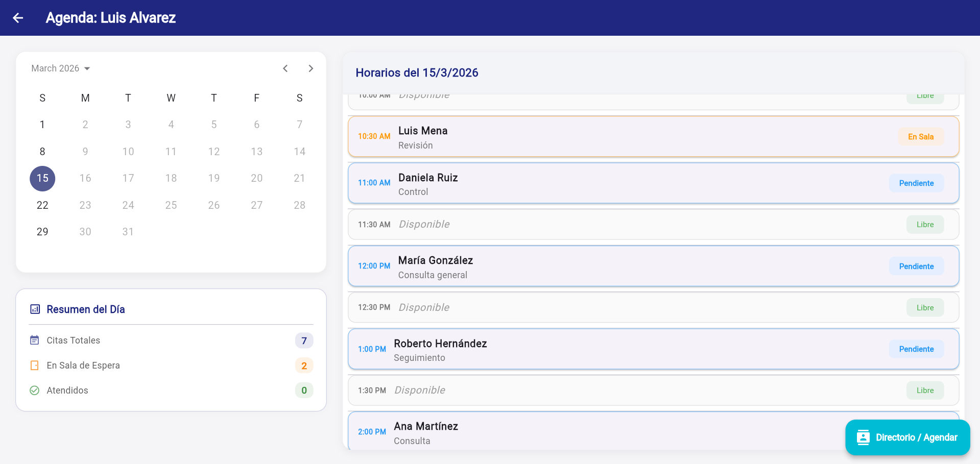Toggle Pendiente status for Daniela Ruiz
The width and height of the screenshot is (980, 464).
click(x=916, y=183)
